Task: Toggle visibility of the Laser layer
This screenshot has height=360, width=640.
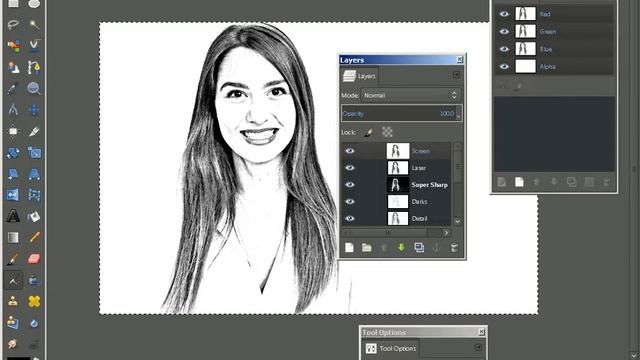Action: (x=350, y=168)
